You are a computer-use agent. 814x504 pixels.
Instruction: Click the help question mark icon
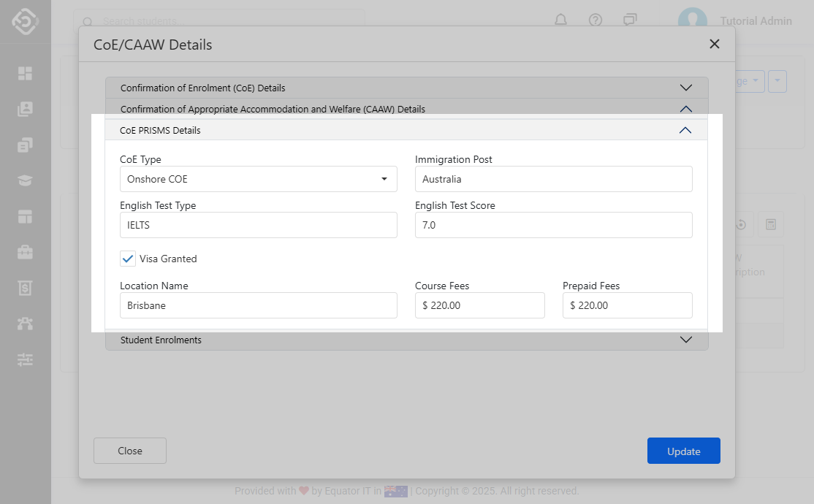(x=596, y=20)
